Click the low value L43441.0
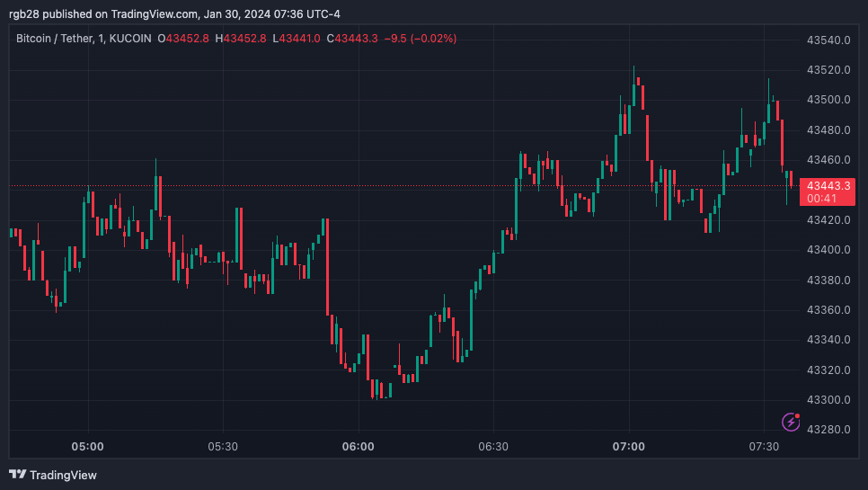 coord(297,39)
